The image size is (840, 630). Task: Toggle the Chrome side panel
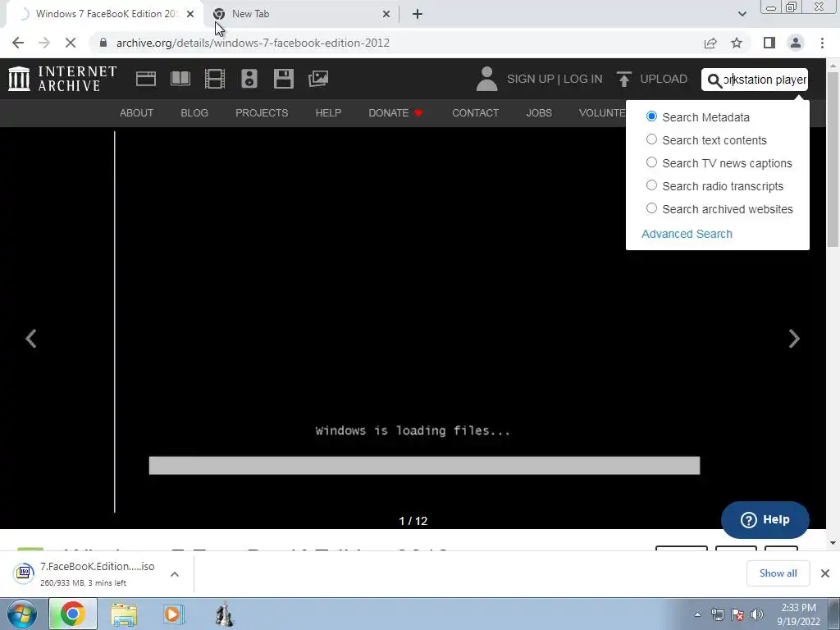pos(769,43)
